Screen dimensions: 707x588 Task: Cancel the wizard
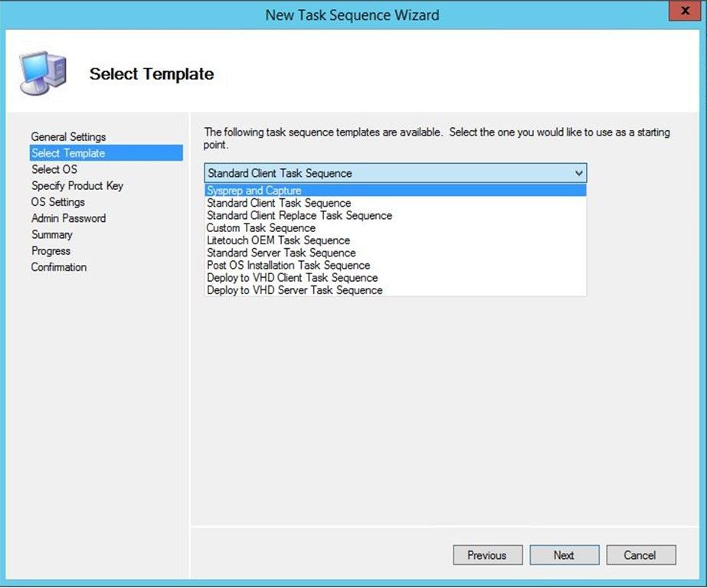click(640, 555)
